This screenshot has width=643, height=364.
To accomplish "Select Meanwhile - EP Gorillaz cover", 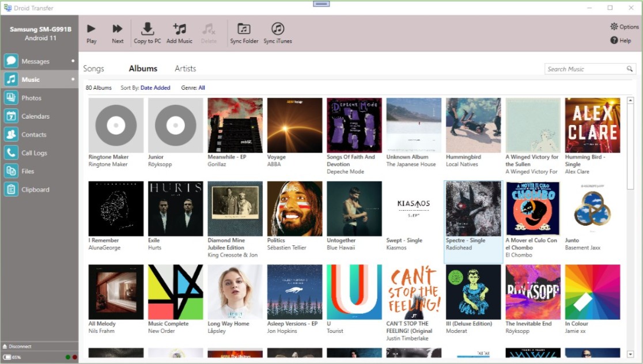I will (235, 126).
